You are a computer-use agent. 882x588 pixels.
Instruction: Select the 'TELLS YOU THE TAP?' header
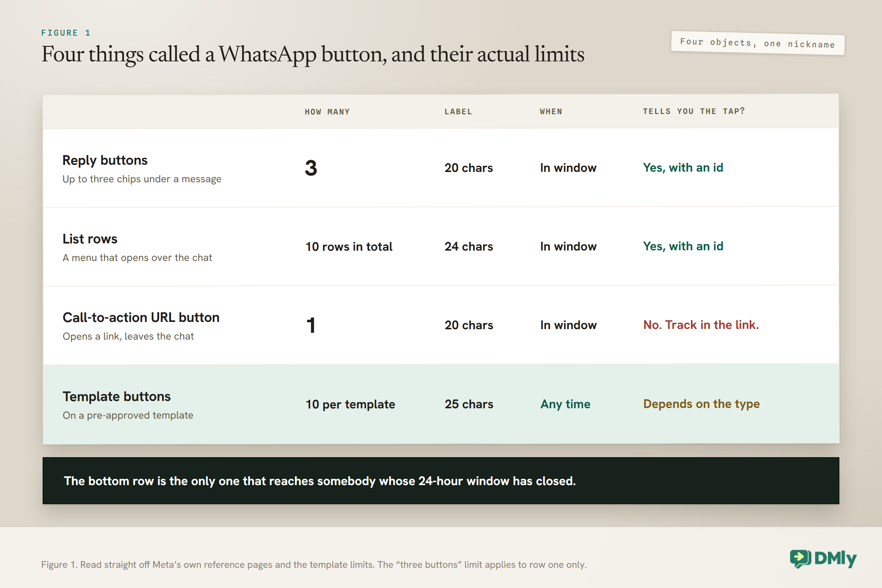(694, 111)
